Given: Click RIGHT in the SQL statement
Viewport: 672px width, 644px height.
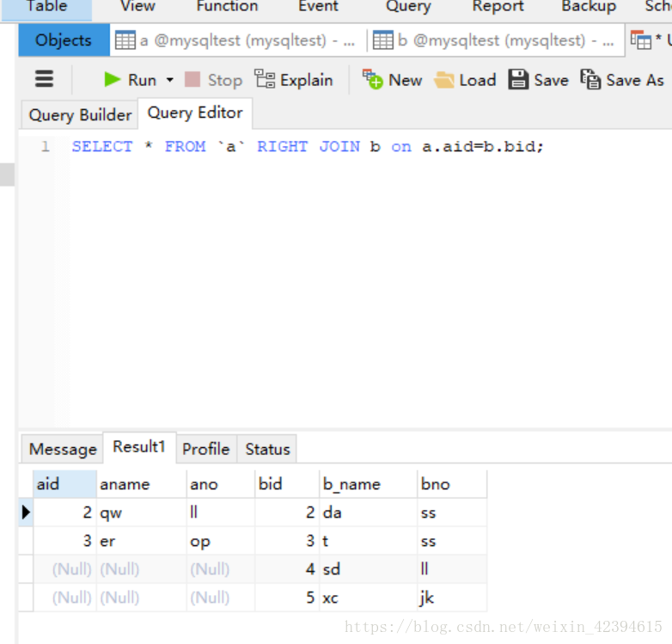Looking at the screenshot, I should [282, 147].
